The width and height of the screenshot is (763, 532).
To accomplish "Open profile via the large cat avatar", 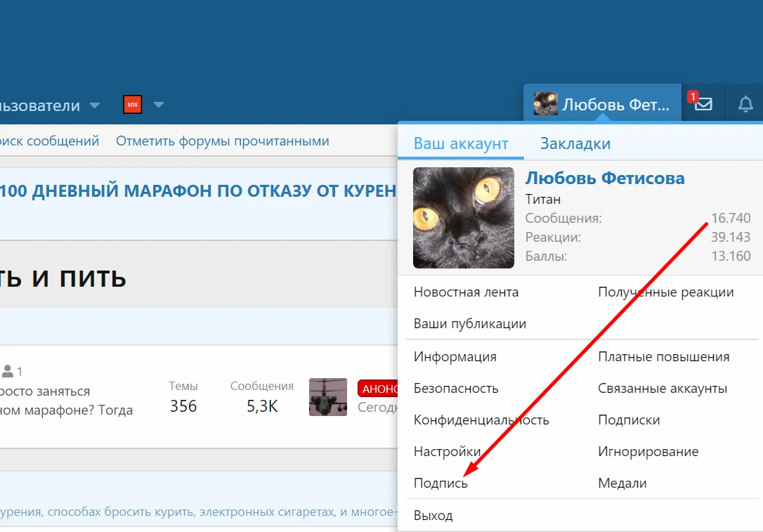I will coord(464,217).
